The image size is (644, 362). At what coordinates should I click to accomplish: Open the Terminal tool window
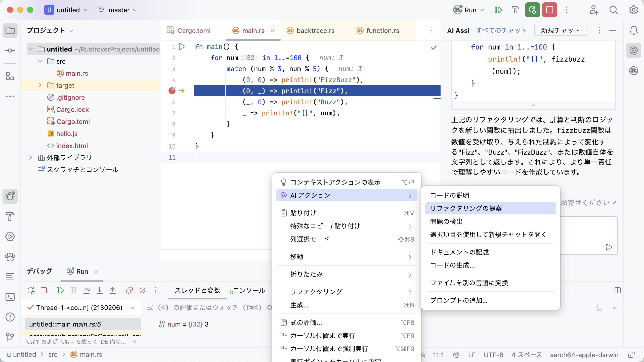[x=10, y=297]
